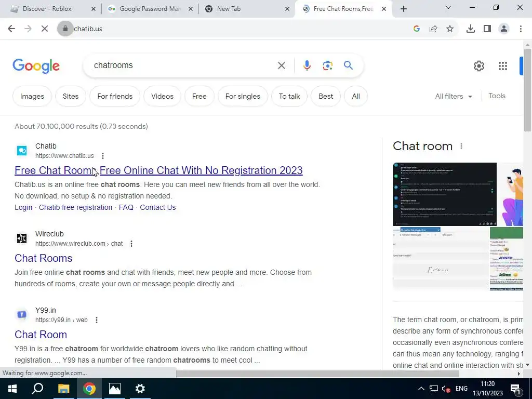Viewport: 532px width, 399px height.
Task: Click the Google logo
Action: point(36,66)
